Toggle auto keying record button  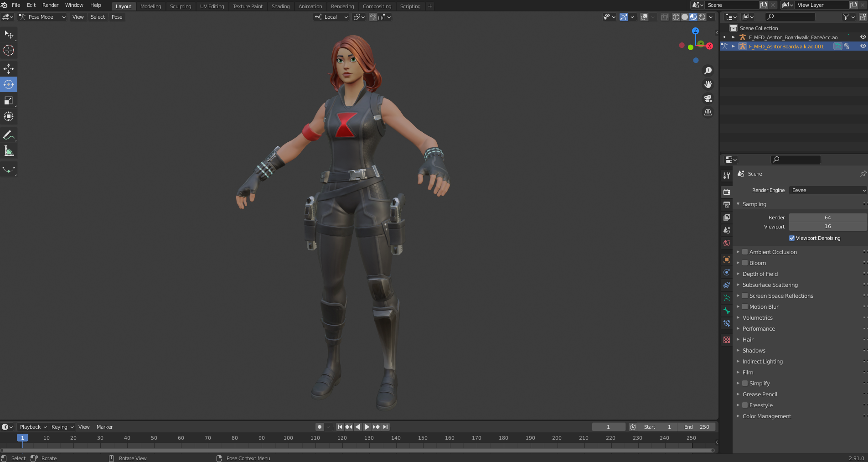(320, 427)
